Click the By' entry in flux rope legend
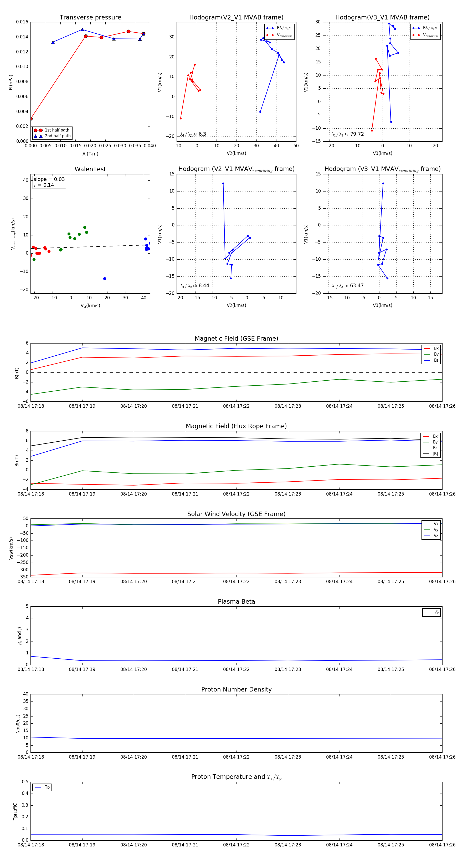Image resolution: width=473 pixels, height=868 pixels. point(431,442)
